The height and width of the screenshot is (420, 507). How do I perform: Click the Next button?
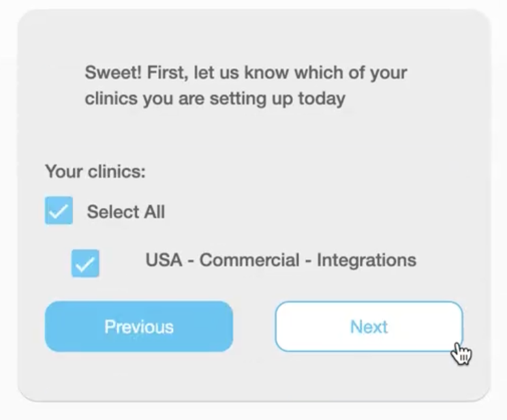click(x=369, y=327)
